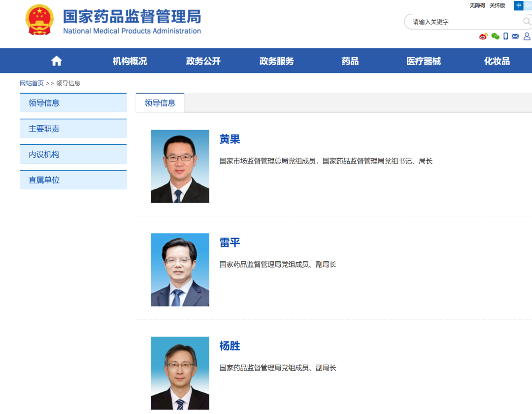The width and height of the screenshot is (532, 414).
Task: Click the portrait photo of 雷平
Action: coord(180,270)
